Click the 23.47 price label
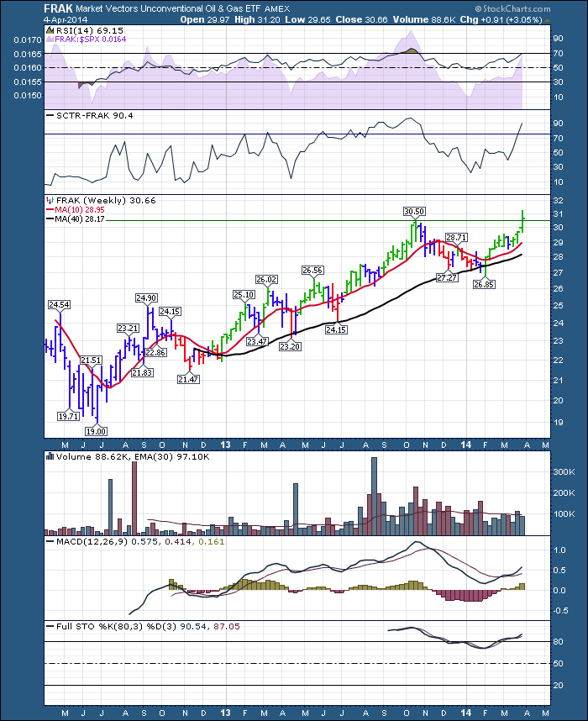588x721 pixels. [257, 342]
